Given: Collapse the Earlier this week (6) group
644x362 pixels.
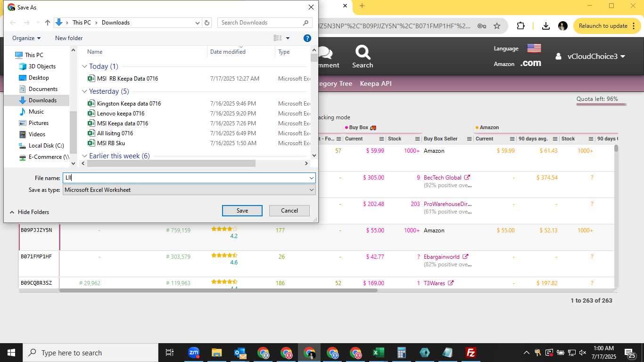Looking at the screenshot, I should (x=85, y=156).
